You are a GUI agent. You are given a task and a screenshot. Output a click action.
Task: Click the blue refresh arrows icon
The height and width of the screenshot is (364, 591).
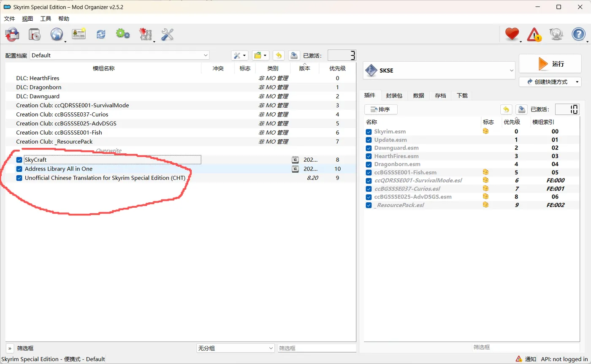click(x=101, y=35)
